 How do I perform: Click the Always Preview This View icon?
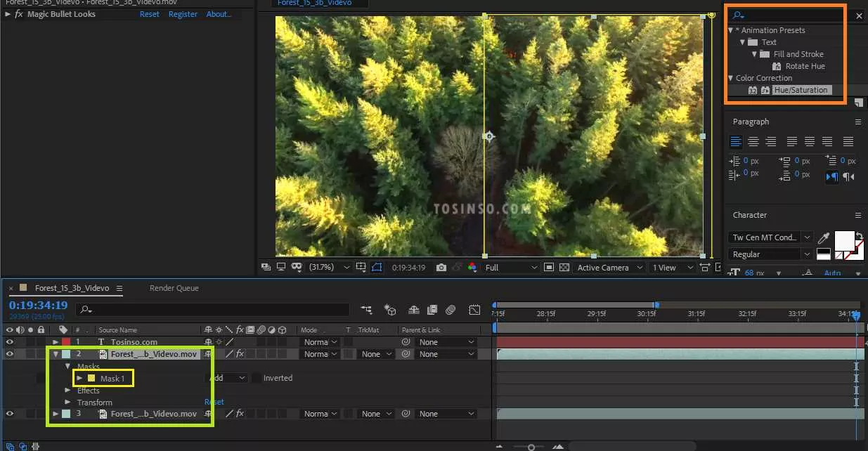pos(266,268)
